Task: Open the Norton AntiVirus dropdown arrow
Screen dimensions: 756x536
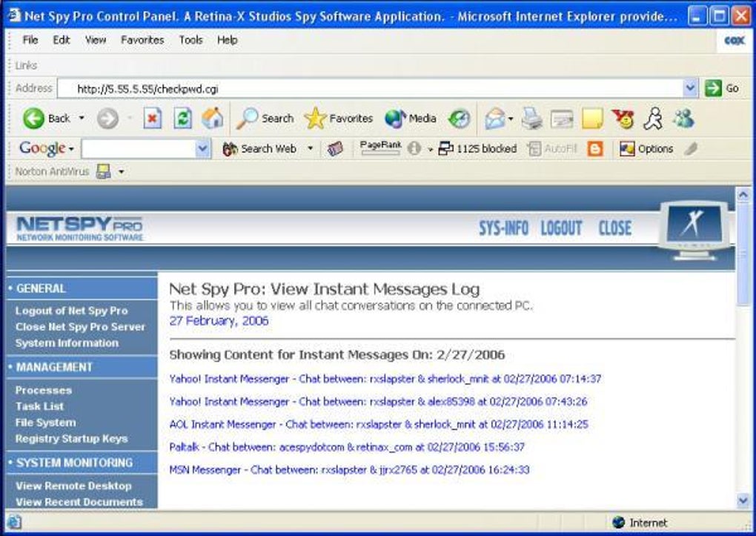Action: point(121,171)
